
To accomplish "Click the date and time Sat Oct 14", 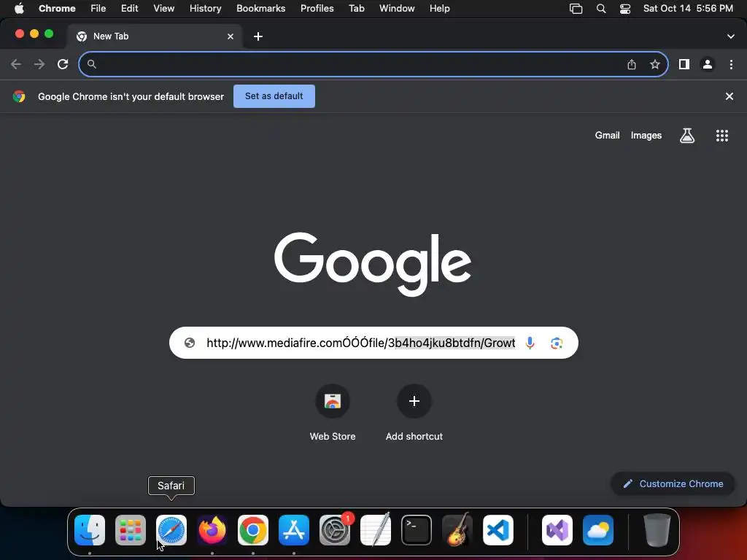I will pyautogui.click(x=689, y=9).
